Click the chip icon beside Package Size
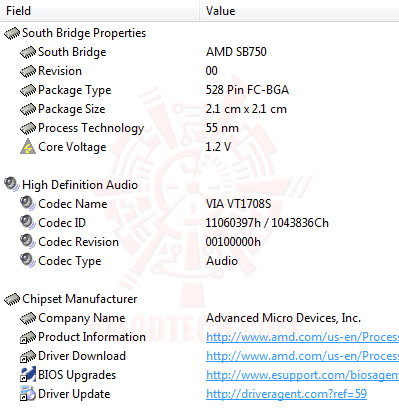Screen dimensions: 399x414 click(28, 109)
